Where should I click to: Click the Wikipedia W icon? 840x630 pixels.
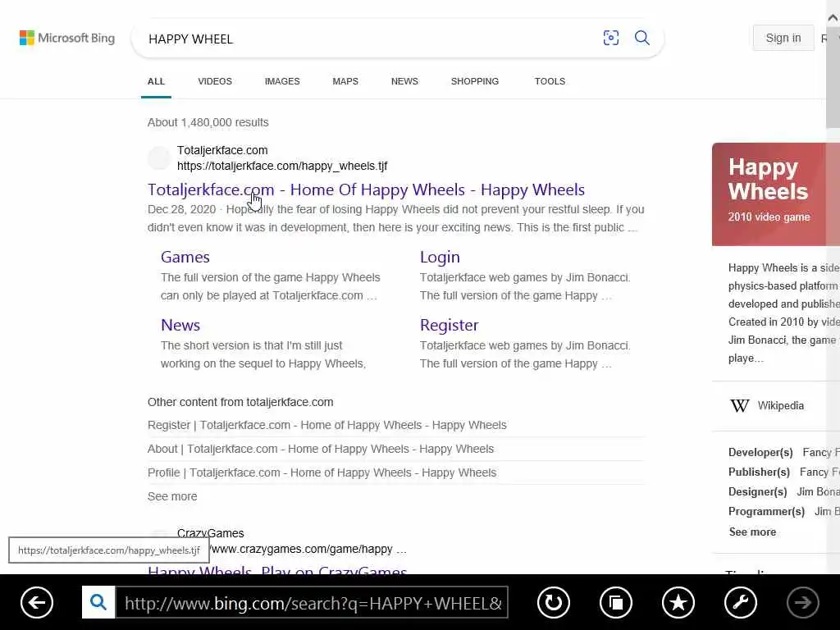739,405
